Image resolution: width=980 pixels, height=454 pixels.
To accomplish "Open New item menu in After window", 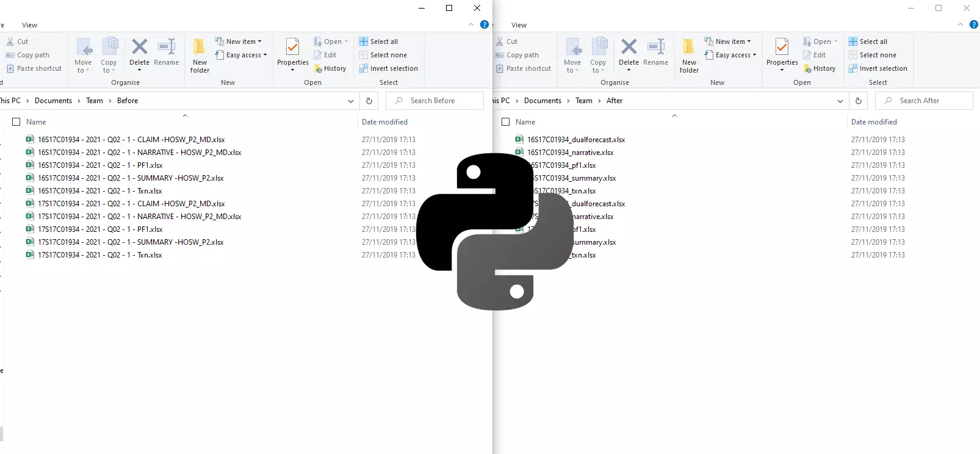I will (x=728, y=41).
